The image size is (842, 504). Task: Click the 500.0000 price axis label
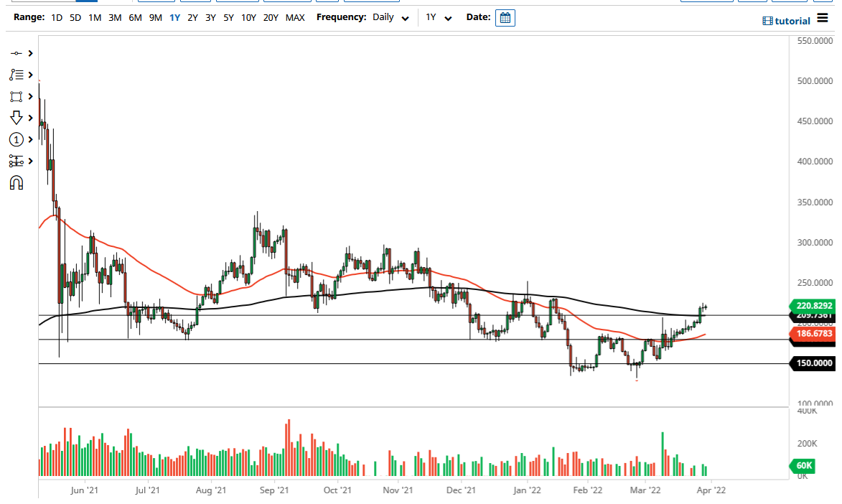815,81
